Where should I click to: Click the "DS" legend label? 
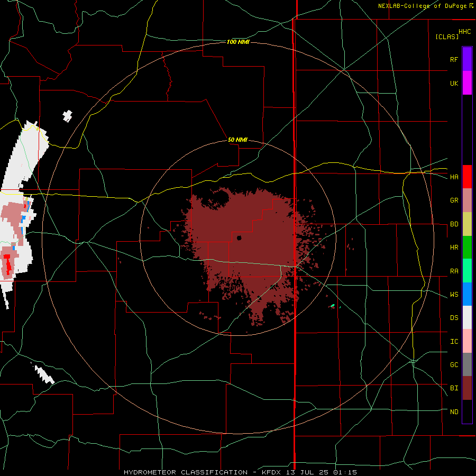coord(454,318)
